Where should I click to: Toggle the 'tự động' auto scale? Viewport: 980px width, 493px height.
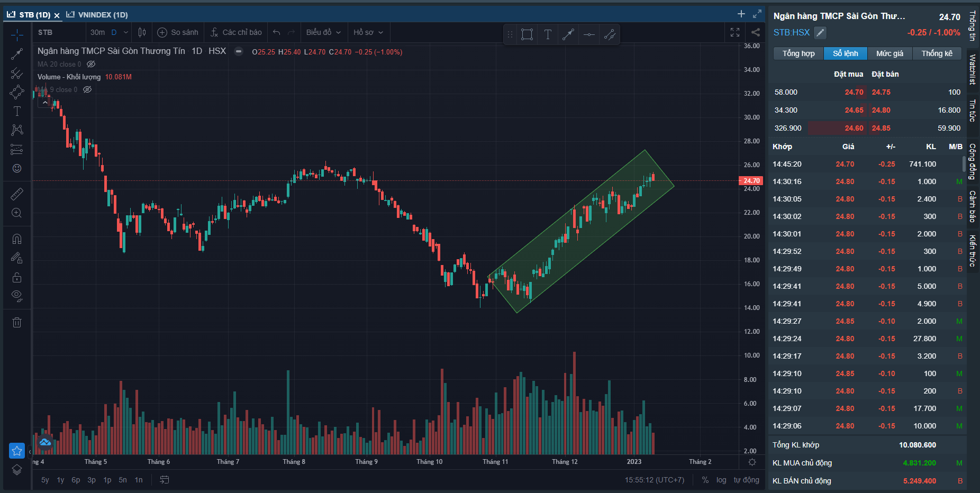746,480
